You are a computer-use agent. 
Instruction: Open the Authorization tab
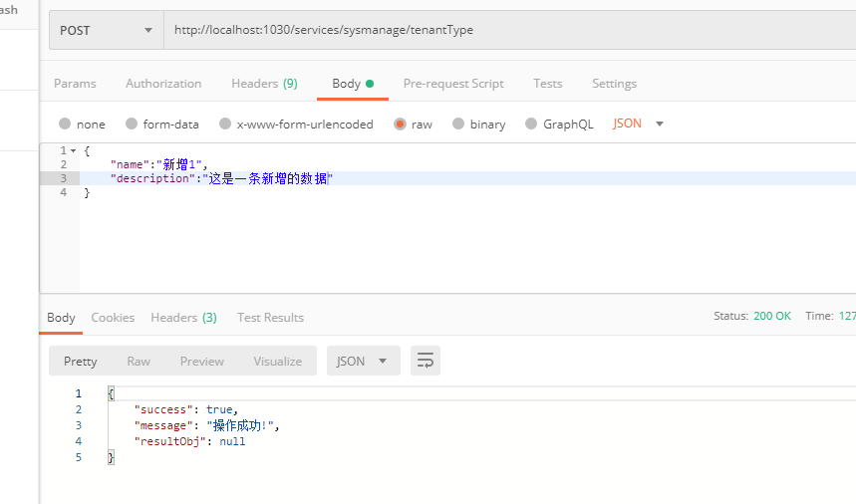pos(163,84)
